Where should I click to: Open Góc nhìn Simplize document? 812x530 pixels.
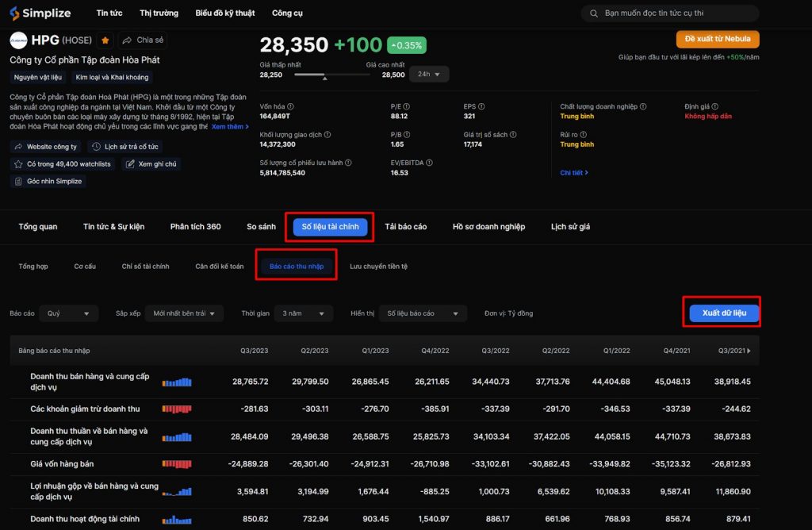(x=48, y=181)
